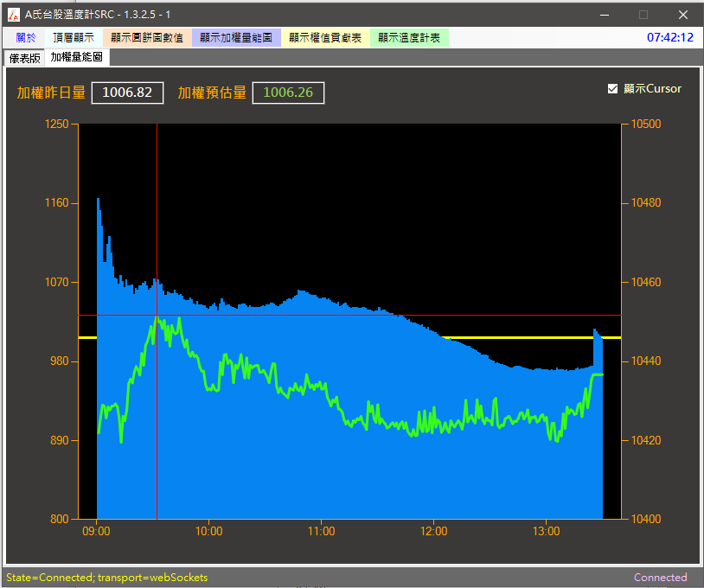Click the 10500 label on right axis
704x588 pixels.
pyautogui.click(x=646, y=124)
